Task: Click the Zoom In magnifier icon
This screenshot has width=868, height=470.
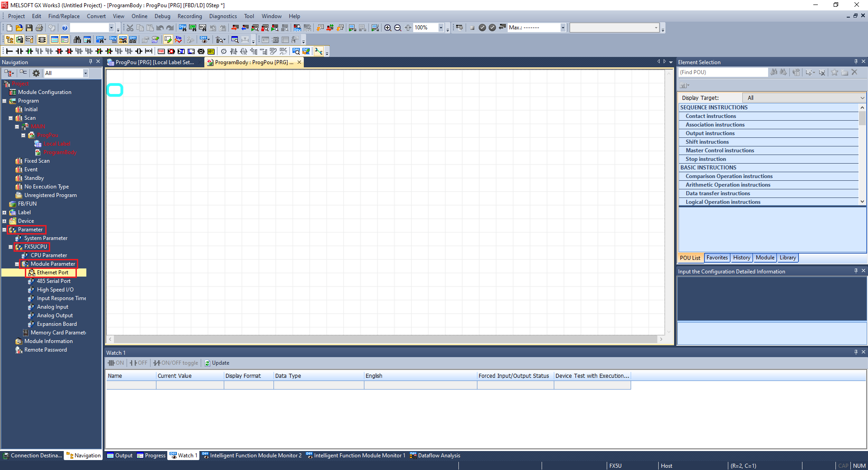Action: tap(387, 28)
